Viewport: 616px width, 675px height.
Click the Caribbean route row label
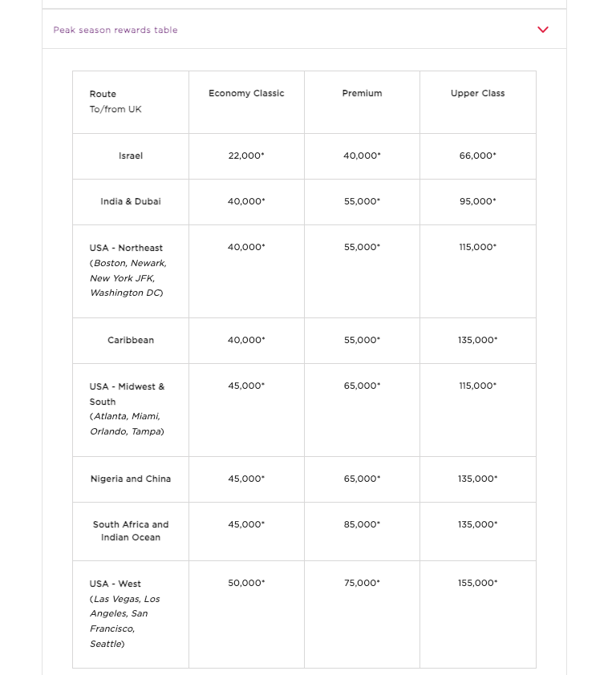(x=131, y=340)
